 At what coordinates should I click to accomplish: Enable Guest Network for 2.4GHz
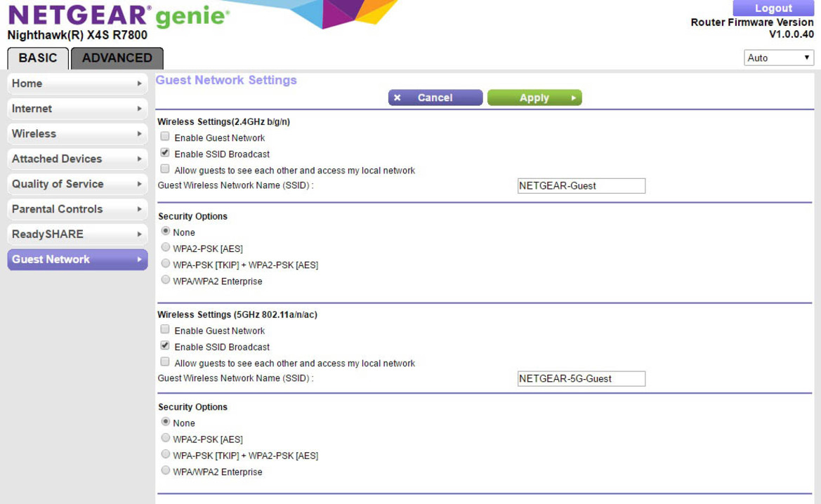tap(165, 137)
